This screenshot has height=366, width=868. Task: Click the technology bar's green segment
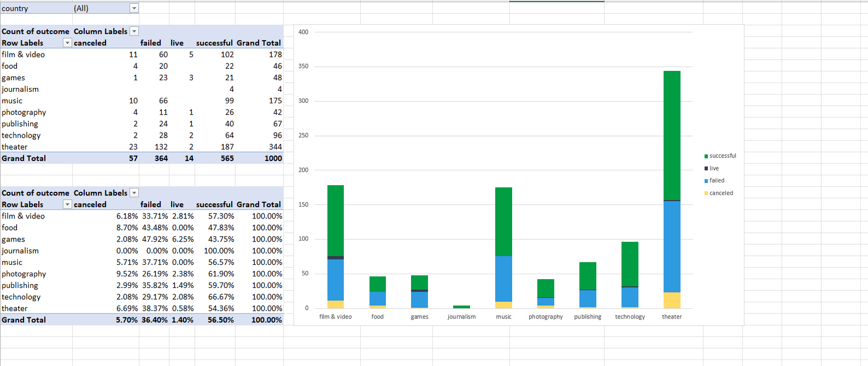click(630, 263)
